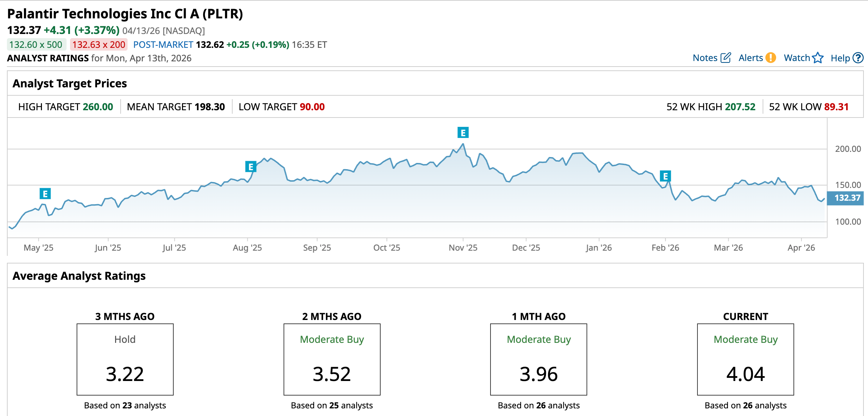Screen dimensions: 868x416
Task: Click the Watch link text
Action: coord(797,58)
